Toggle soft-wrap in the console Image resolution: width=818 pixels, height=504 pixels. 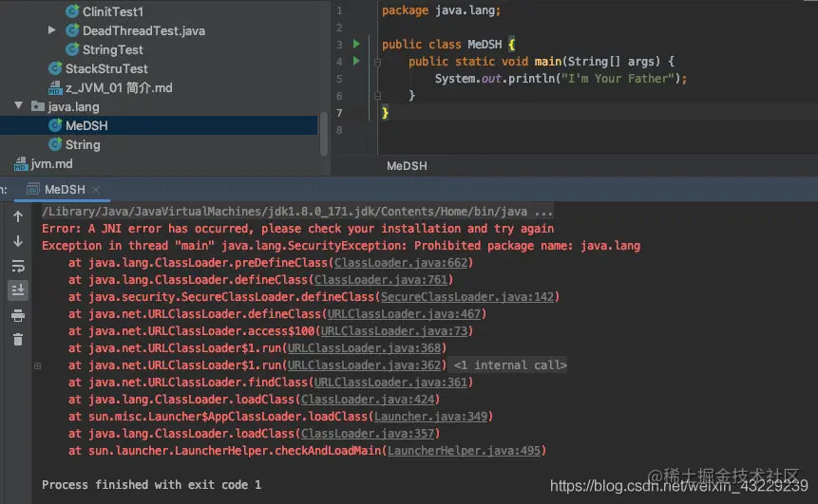(18, 266)
